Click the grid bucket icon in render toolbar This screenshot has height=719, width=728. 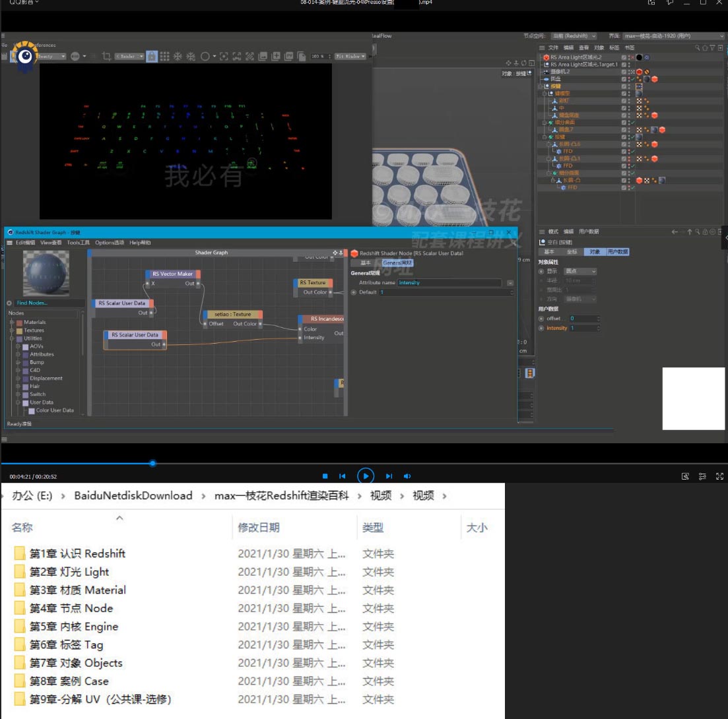click(x=164, y=56)
